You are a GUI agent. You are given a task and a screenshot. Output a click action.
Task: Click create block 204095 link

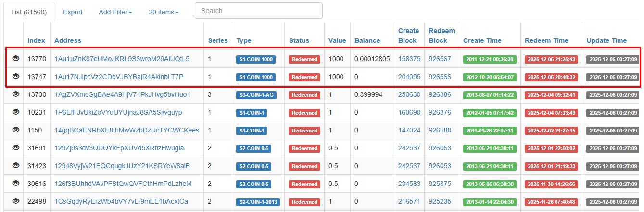409,77
